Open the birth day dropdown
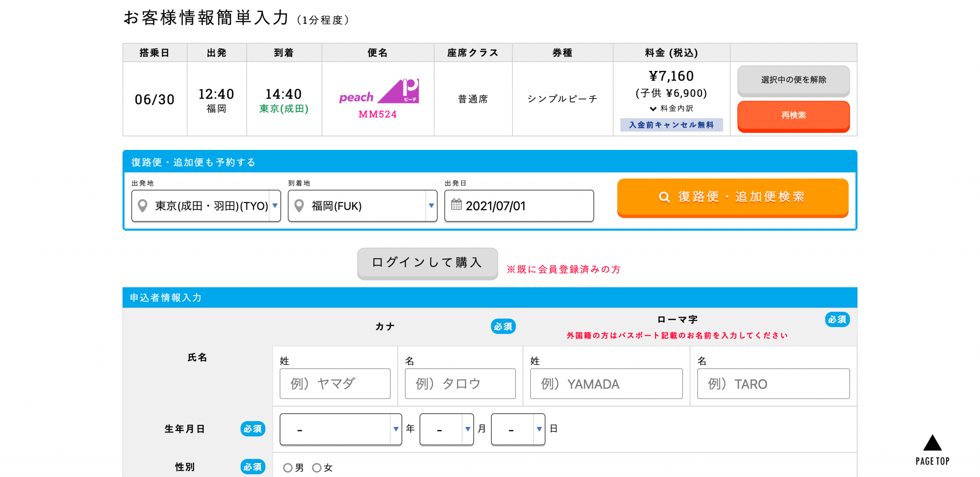980x477 pixels. (x=518, y=429)
